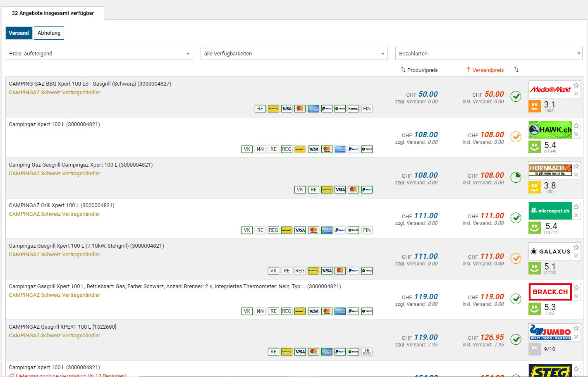Click green availability checkmark for MediaMarkt offer
588x377 pixels.
coord(516,96)
